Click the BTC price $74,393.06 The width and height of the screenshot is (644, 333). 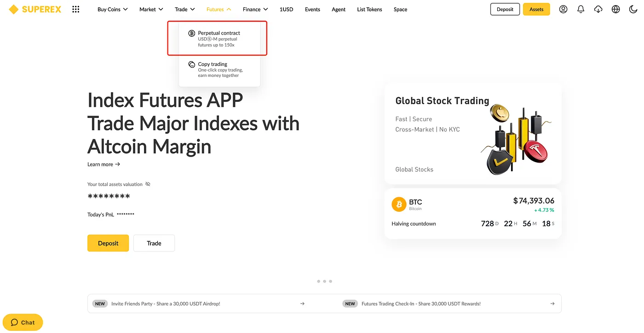pos(534,201)
